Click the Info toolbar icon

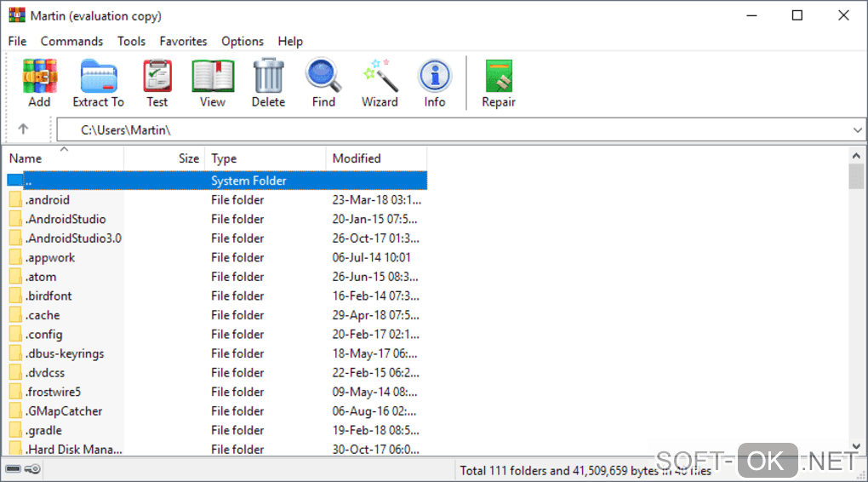[435, 76]
